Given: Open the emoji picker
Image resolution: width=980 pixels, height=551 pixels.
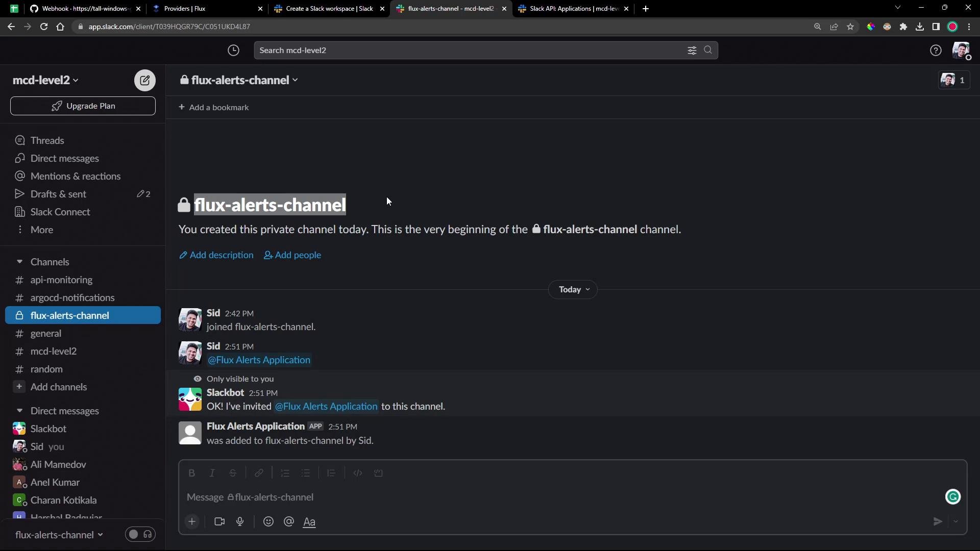Looking at the screenshot, I should click(268, 521).
